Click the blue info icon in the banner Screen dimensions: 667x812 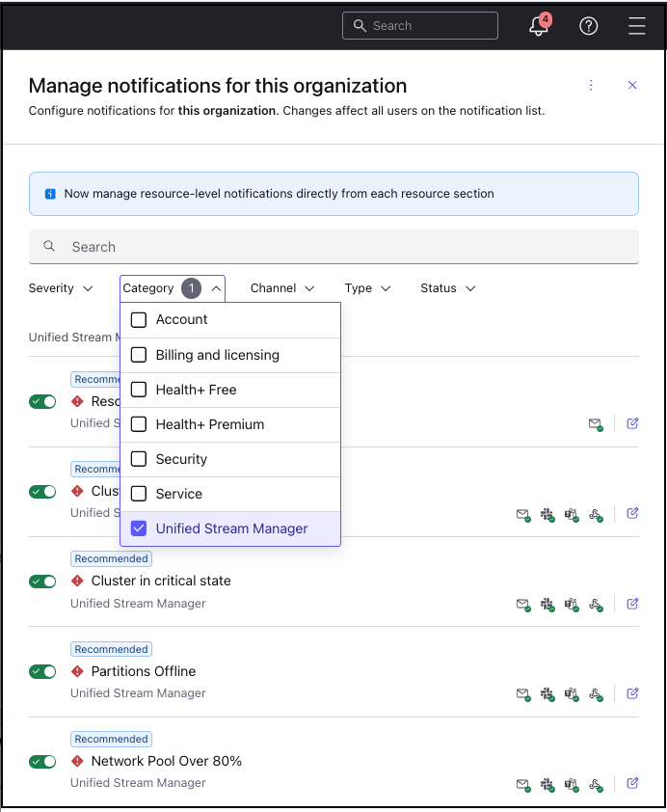pos(50,194)
